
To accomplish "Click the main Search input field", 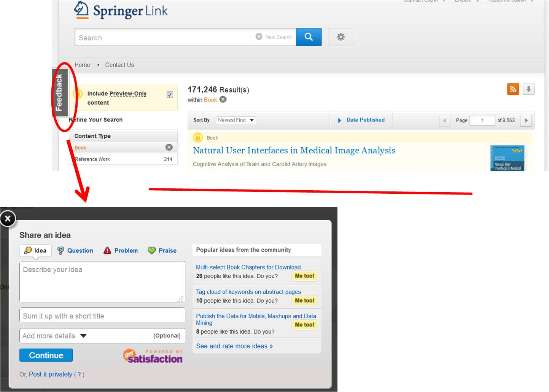I will (162, 37).
